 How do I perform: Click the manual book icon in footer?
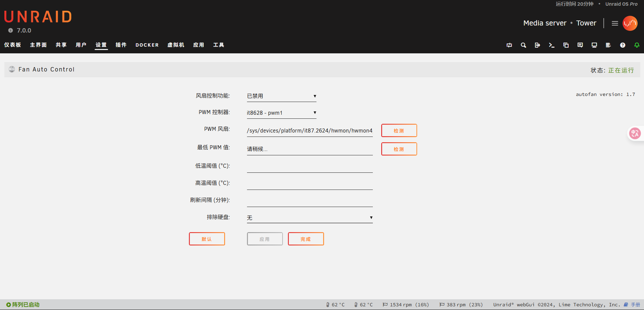pyautogui.click(x=626, y=305)
